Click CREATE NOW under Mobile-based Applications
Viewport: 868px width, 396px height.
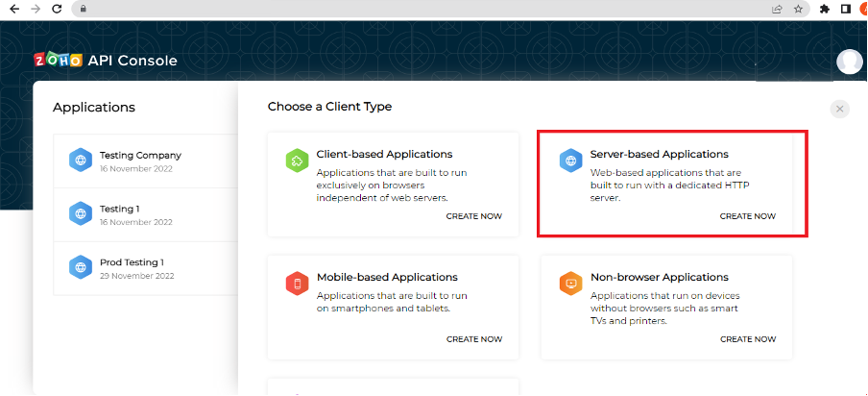[474, 339]
